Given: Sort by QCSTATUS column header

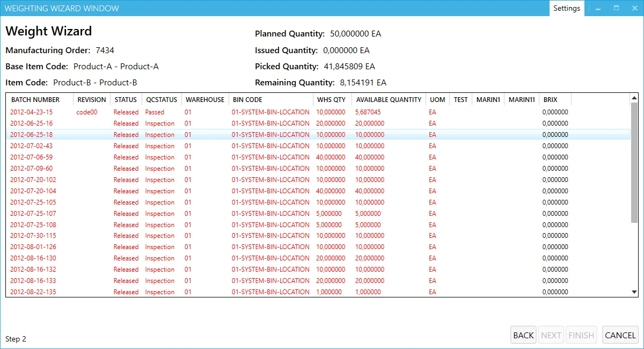Looking at the screenshot, I should (162, 99).
